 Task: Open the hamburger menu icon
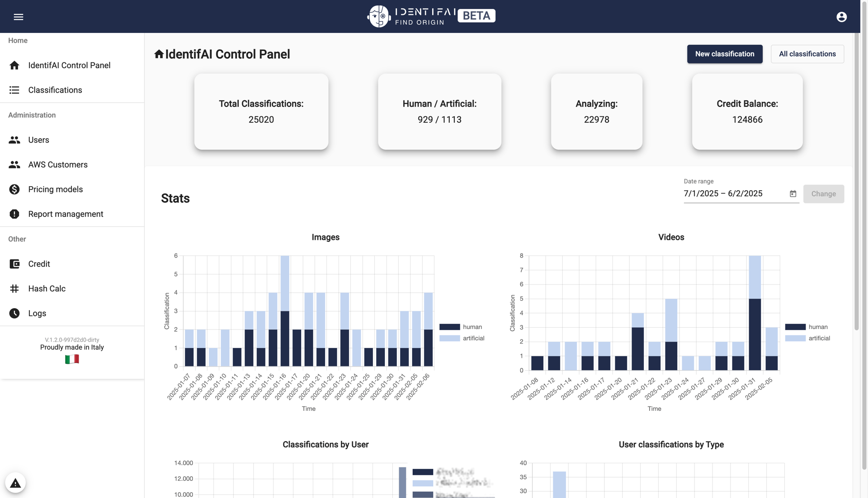click(18, 17)
